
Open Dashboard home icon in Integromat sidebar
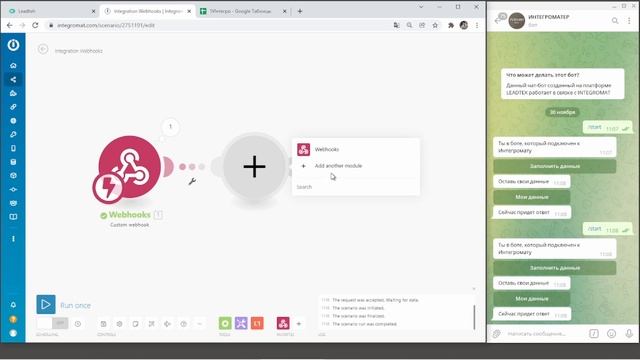click(13, 65)
